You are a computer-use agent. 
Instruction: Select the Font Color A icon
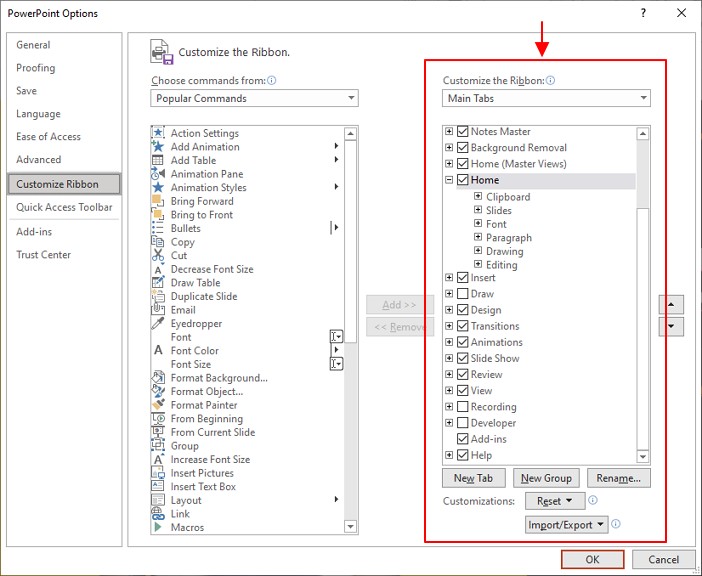point(158,350)
